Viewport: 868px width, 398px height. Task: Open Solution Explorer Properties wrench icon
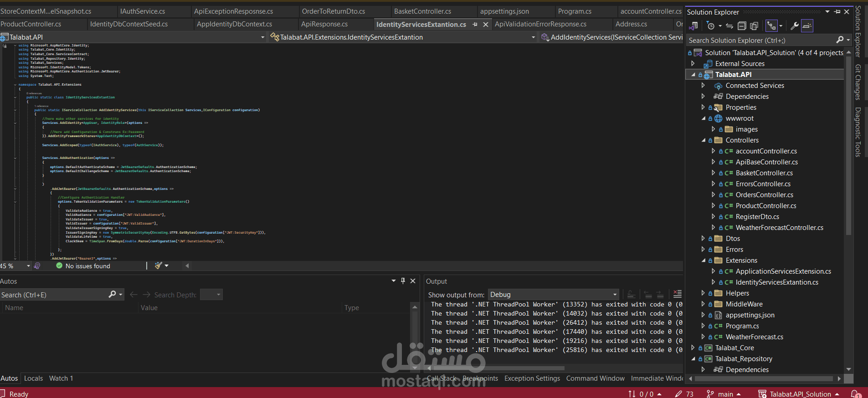point(794,26)
